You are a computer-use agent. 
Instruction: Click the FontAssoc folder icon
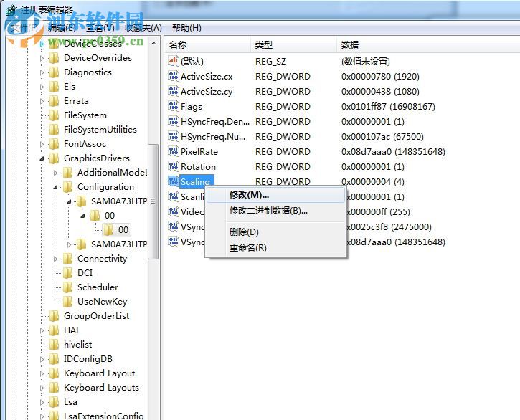54,144
